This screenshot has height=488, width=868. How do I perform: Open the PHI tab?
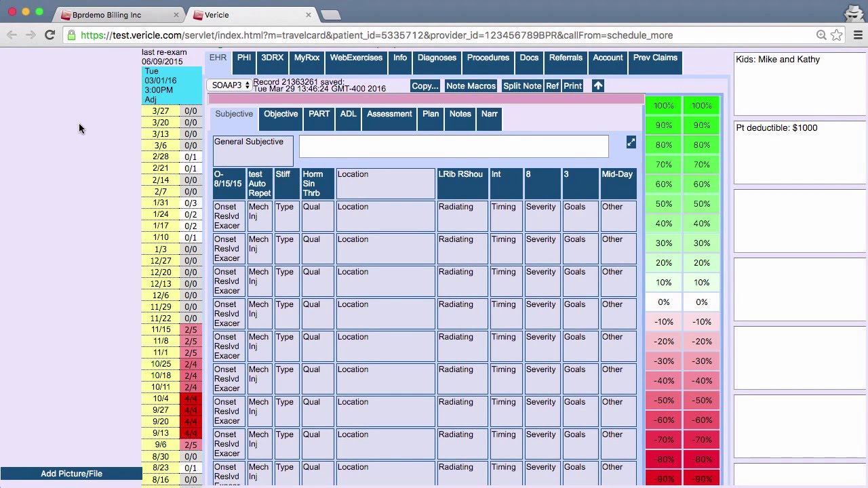pyautogui.click(x=244, y=63)
